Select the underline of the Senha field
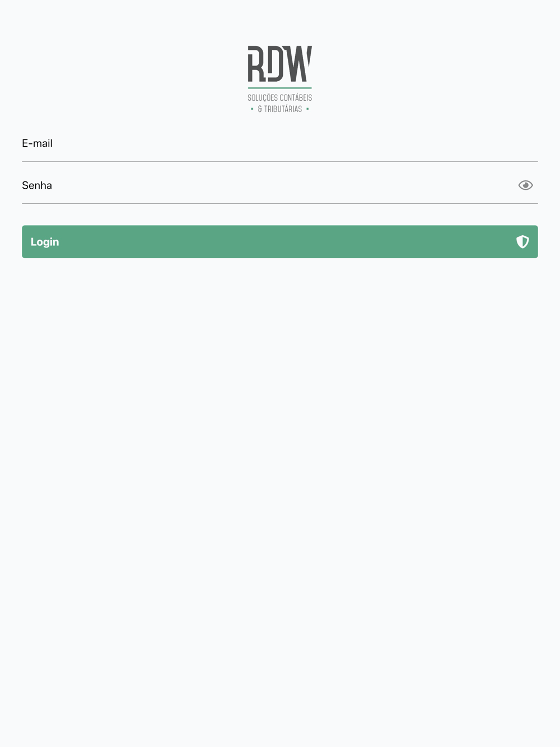This screenshot has width=560, height=747. click(x=280, y=203)
